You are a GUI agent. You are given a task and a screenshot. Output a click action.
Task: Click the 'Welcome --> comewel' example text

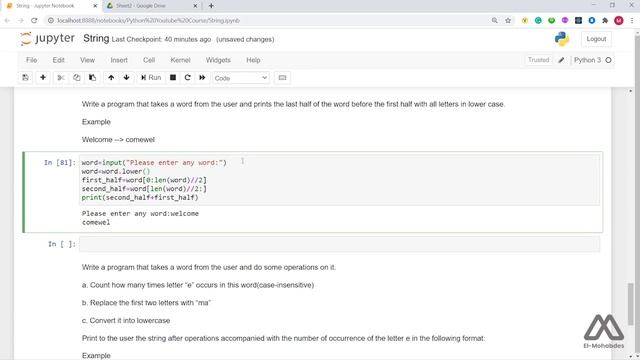coord(118,140)
